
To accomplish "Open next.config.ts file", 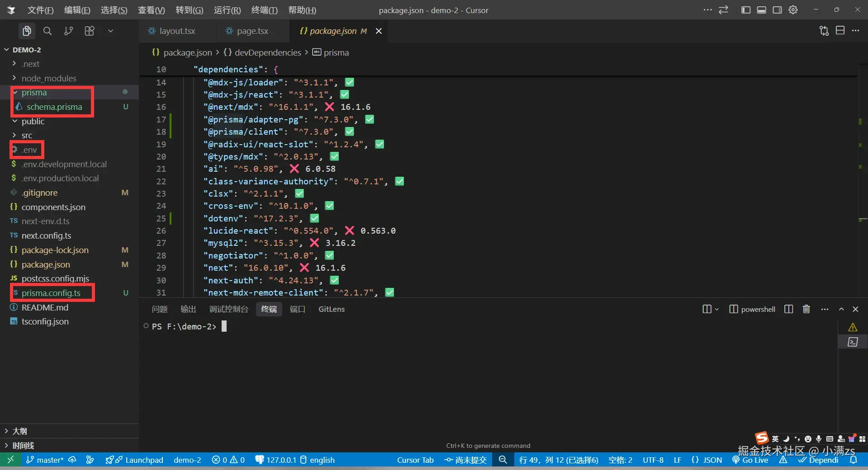I will pyautogui.click(x=46, y=235).
